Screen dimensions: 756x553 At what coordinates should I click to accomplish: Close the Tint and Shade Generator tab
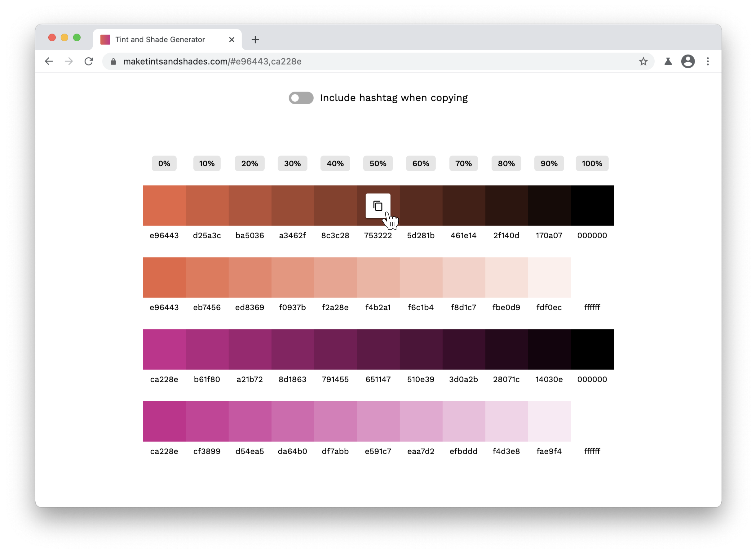click(x=232, y=40)
